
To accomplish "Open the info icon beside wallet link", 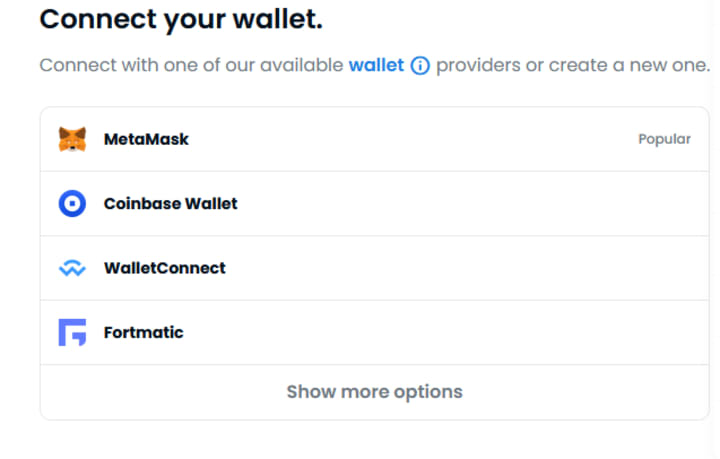I will 420,66.
